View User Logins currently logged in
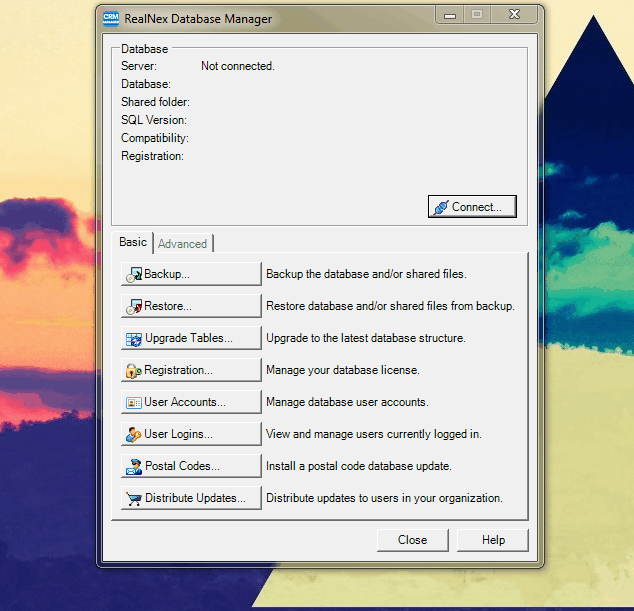This screenshot has width=634, height=611. (x=190, y=434)
